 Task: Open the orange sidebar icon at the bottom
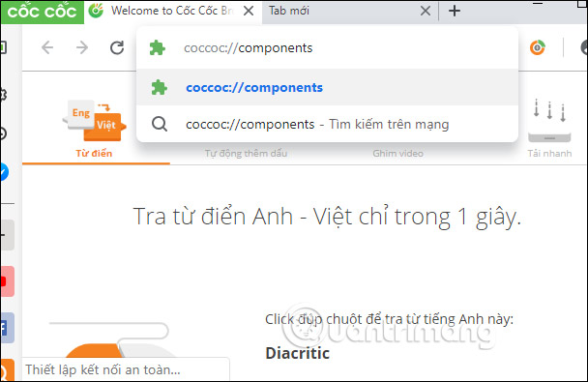tap(7, 370)
